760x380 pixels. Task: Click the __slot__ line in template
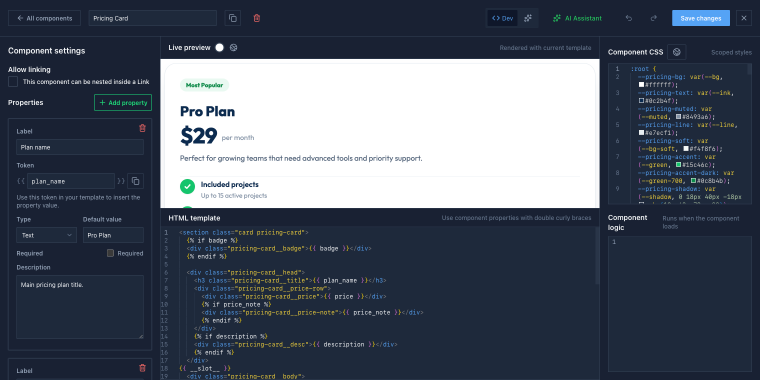coord(205,368)
